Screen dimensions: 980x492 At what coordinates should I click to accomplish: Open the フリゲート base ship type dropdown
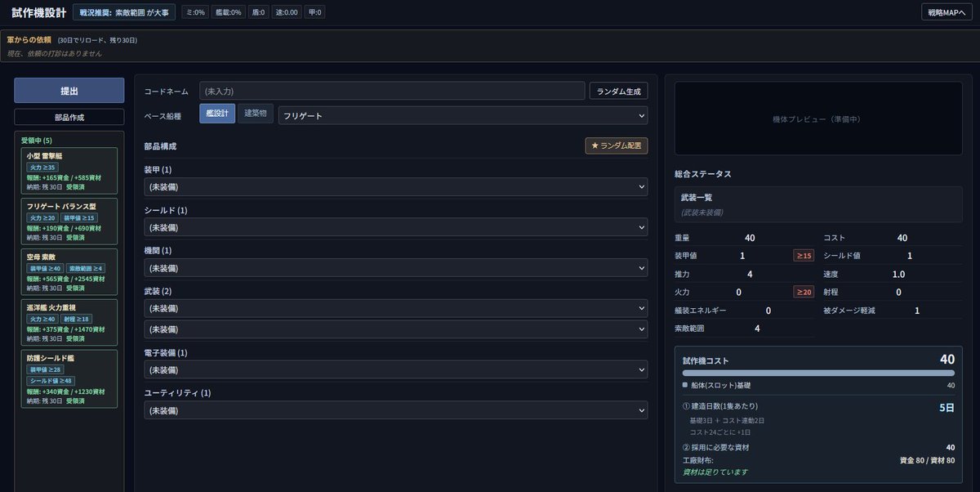(x=463, y=115)
